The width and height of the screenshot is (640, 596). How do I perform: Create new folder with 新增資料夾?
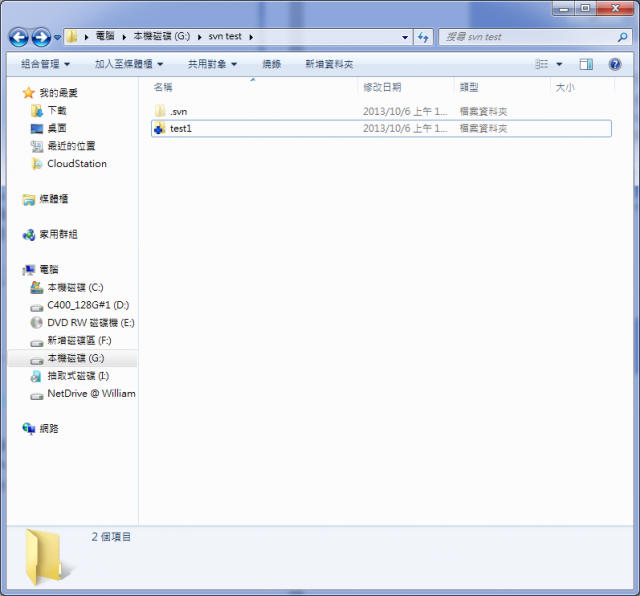[x=329, y=64]
